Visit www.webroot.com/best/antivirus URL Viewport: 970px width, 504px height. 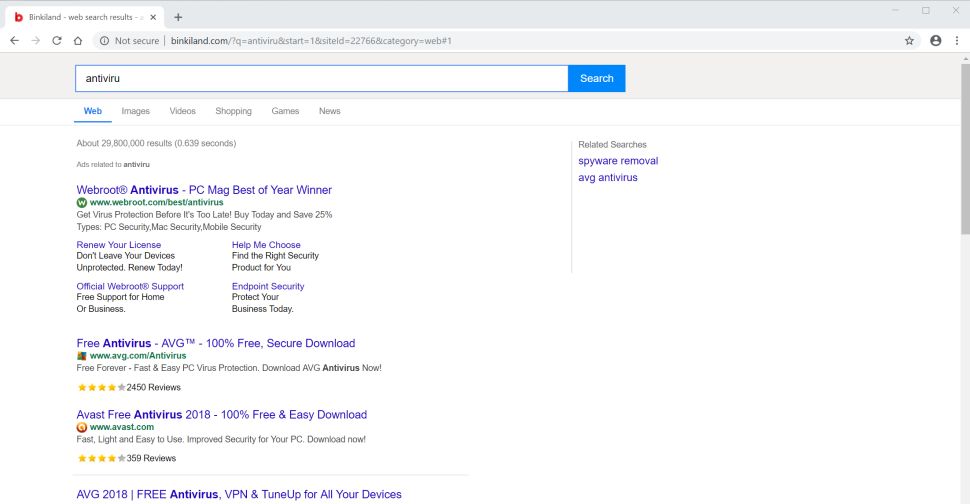(157, 202)
